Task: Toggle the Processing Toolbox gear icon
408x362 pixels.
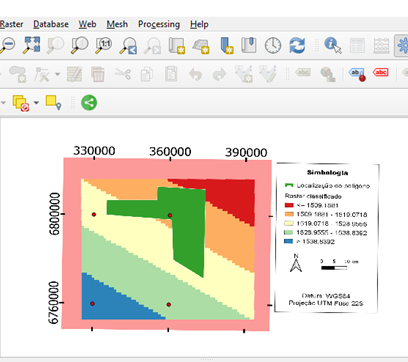Action: pos(402,45)
